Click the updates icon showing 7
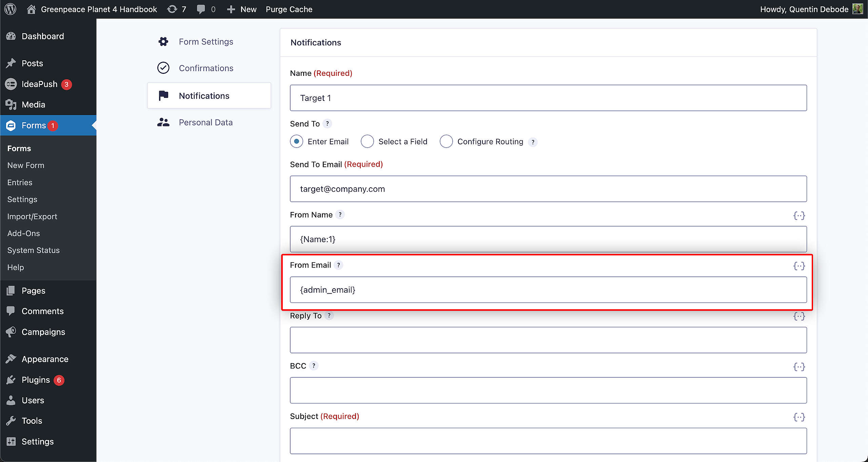Screen dimensions: 868x462 tap(172, 9)
